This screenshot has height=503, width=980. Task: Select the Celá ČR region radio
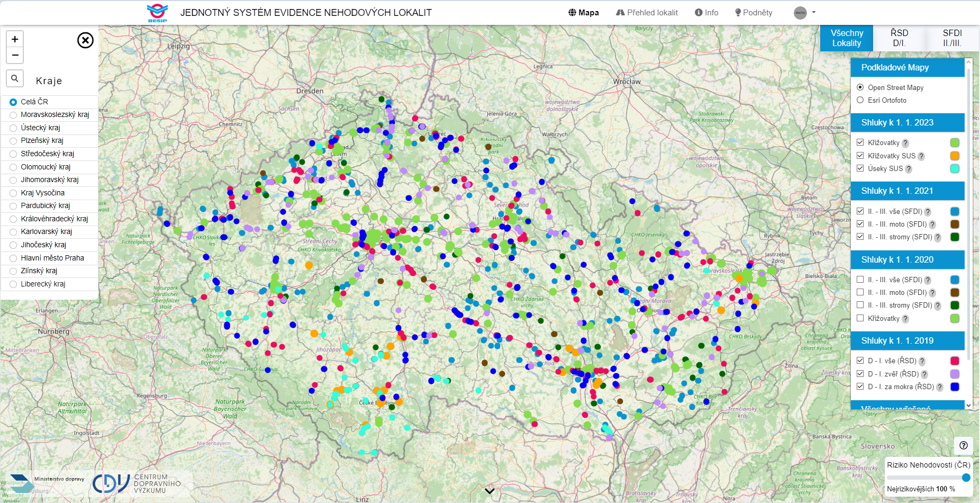tap(13, 102)
